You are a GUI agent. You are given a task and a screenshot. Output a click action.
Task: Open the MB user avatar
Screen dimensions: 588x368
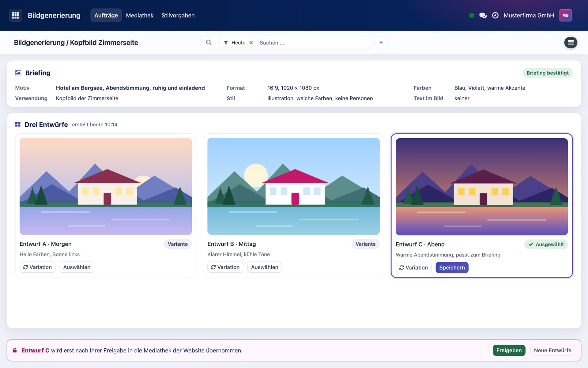[565, 15]
